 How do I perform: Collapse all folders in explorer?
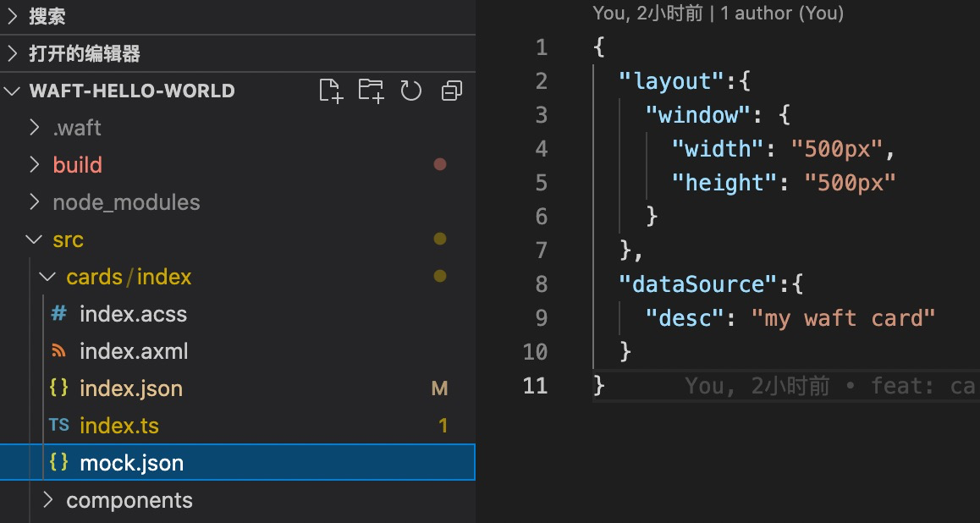tap(452, 91)
